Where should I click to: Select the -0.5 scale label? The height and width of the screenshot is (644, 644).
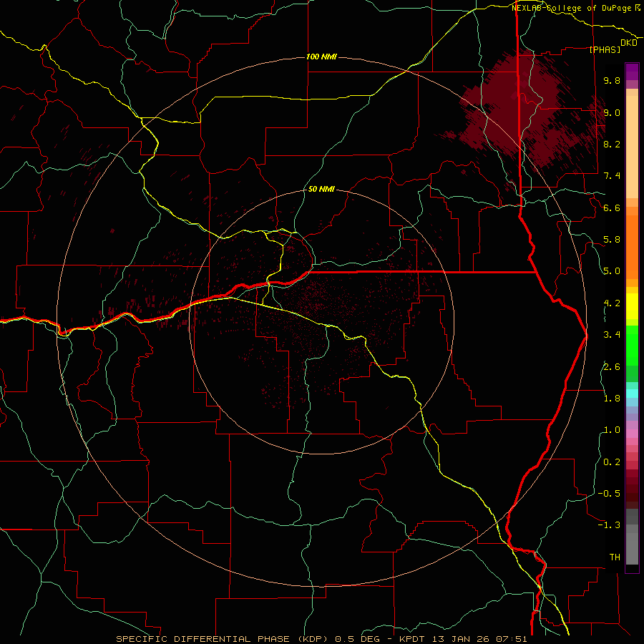coord(609,494)
